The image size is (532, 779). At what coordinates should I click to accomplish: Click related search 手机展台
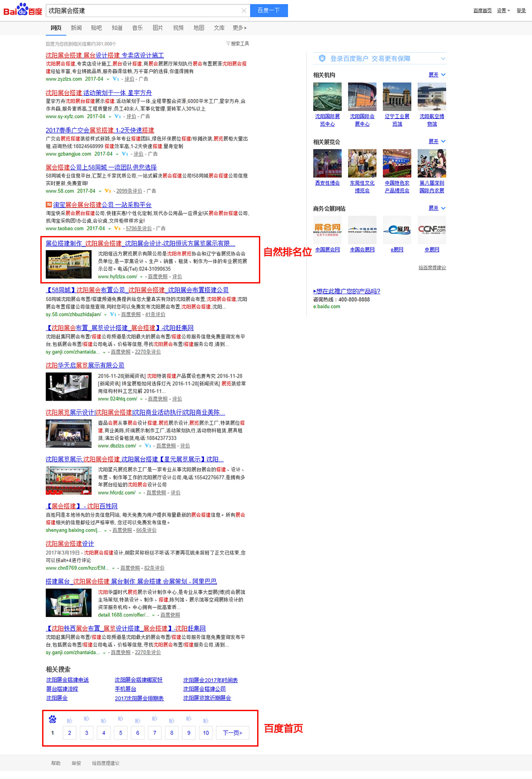[125, 689]
